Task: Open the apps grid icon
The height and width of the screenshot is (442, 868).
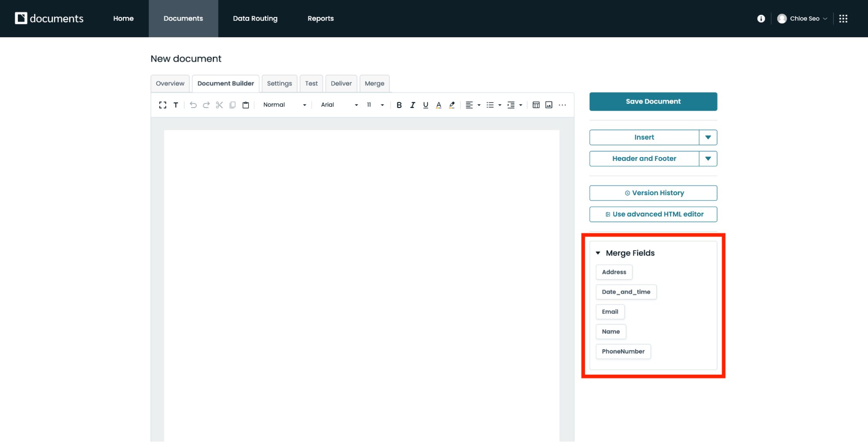Action: (x=843, y=19)
